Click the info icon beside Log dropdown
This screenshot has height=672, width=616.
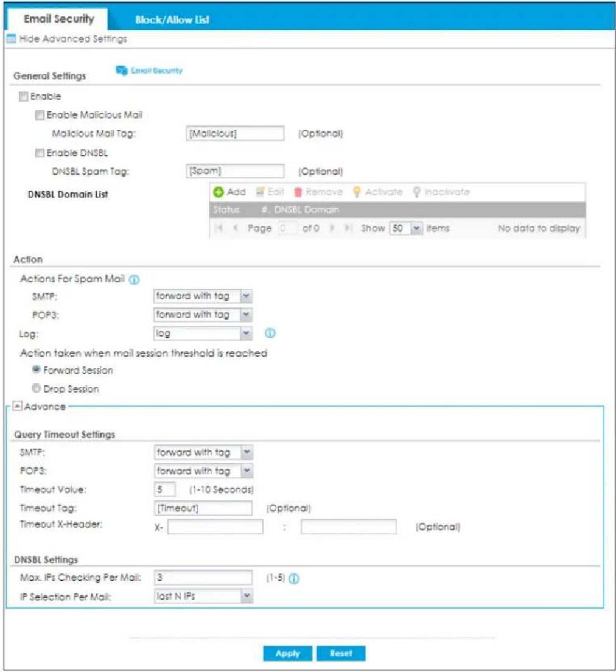coord(270,334)
